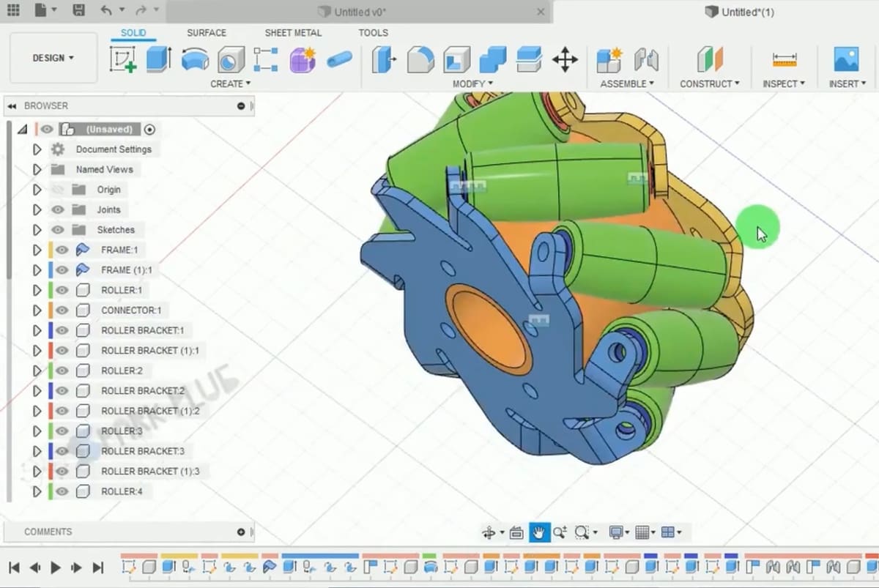The height and width of the screenshot is (588, 879).
Task: Hide the FRAME (1):1 component
Action: click(x=62, y=270)
